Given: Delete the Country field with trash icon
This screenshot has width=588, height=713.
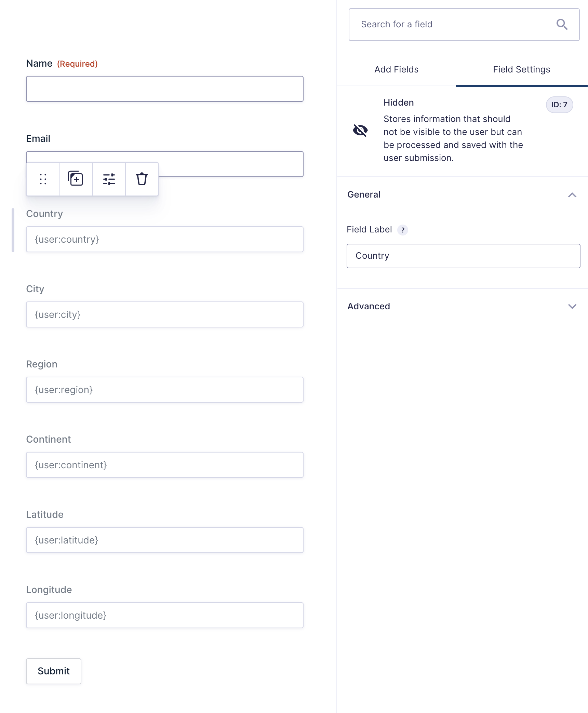Looking at the screenshot, I should (x=142, y=179).
